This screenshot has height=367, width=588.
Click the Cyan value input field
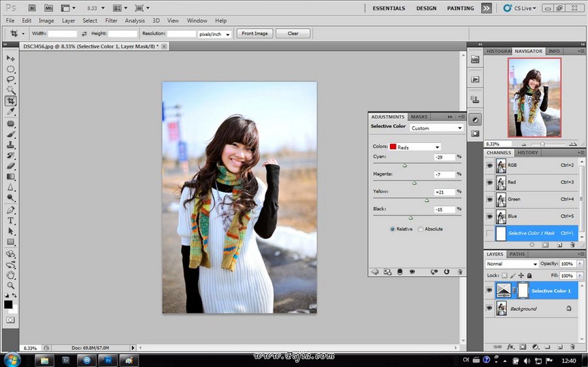pos(444,157)
